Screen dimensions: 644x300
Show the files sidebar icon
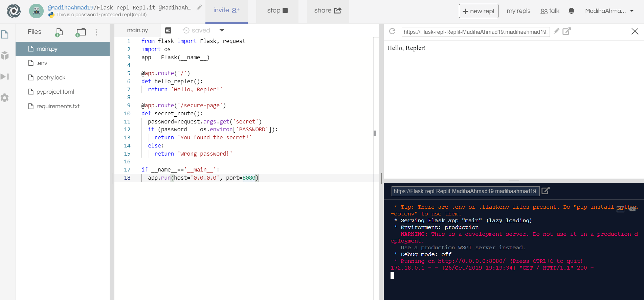(x=5, y=34)
